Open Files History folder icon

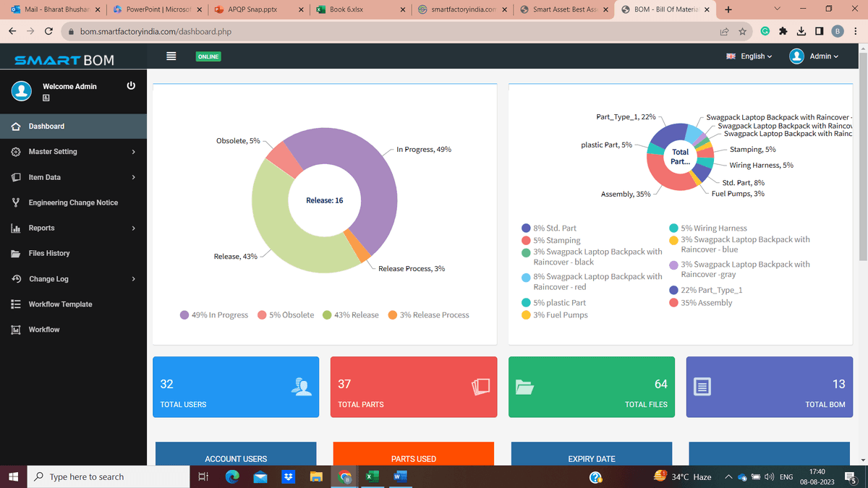pyautogui.click(x=16, y=253)
